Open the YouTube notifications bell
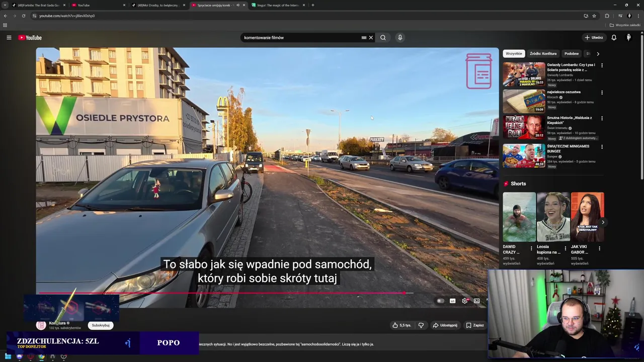The width and height of the screenshot is (644, 362). (x=614, y=38)
